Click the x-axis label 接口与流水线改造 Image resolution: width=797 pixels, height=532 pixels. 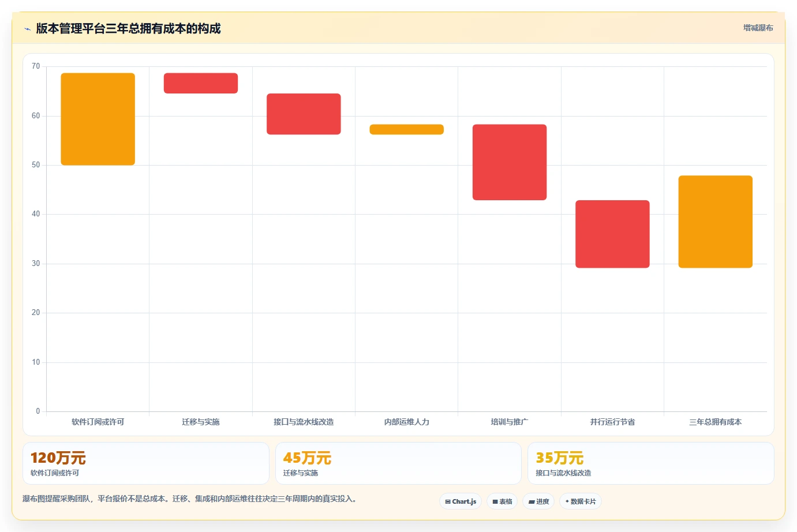coord(304,422)
